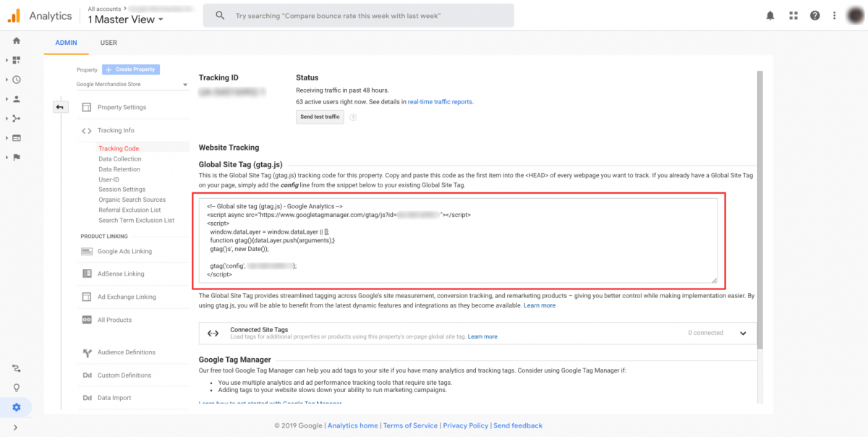Click the All Products icon
Viewport: 868px width, 437px height.
[85, 320]
